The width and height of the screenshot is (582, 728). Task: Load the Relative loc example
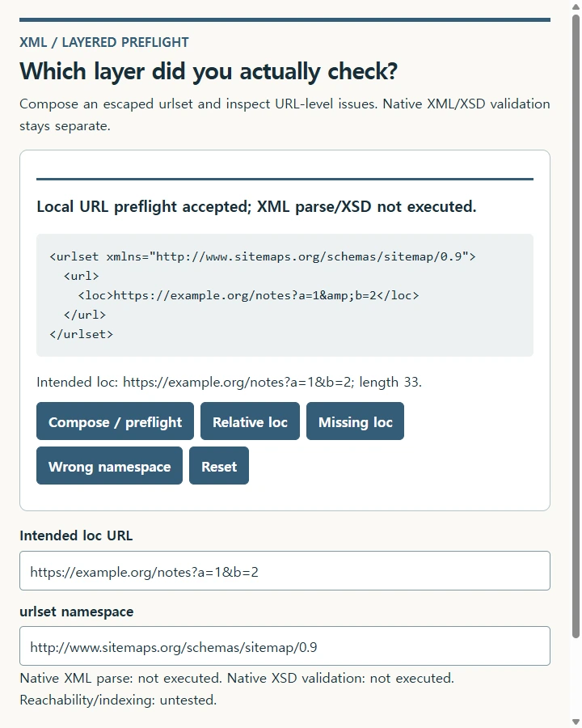point(250,421)
